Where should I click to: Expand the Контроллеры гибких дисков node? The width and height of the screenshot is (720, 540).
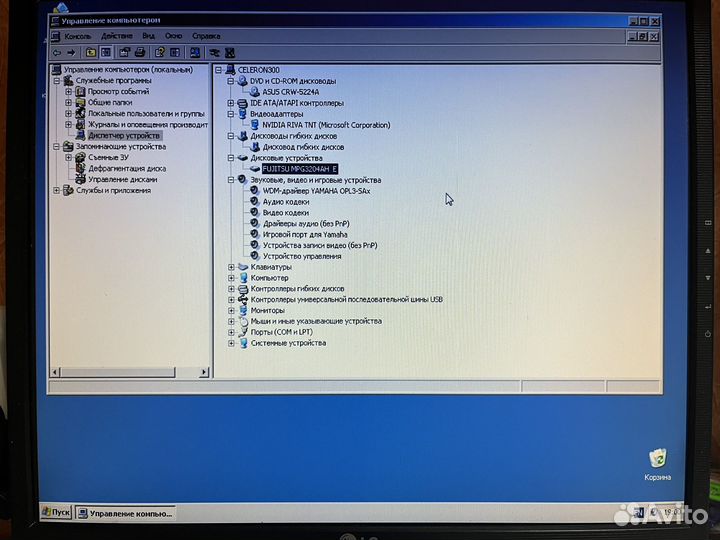[231, 289]
